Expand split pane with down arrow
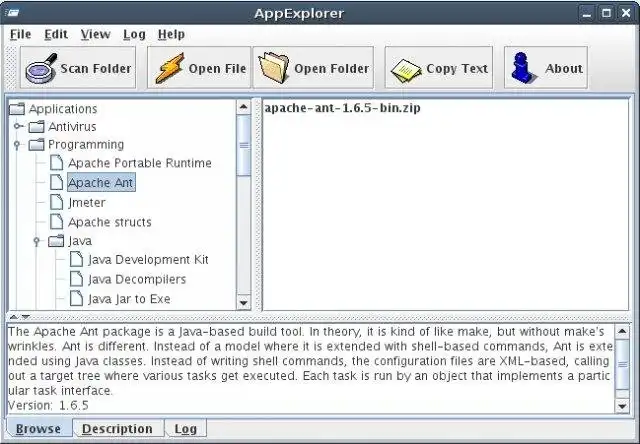The image size is (640, 444). (x=25, y=317)
